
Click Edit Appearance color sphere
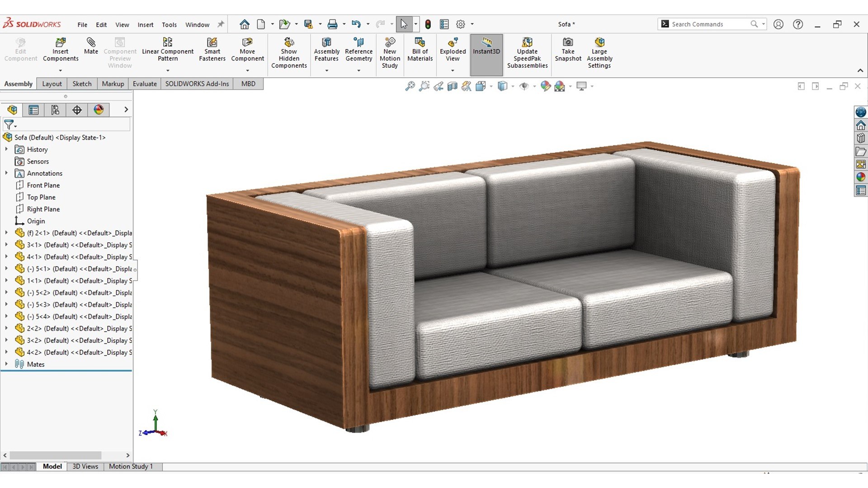click(x=545, y=86)
